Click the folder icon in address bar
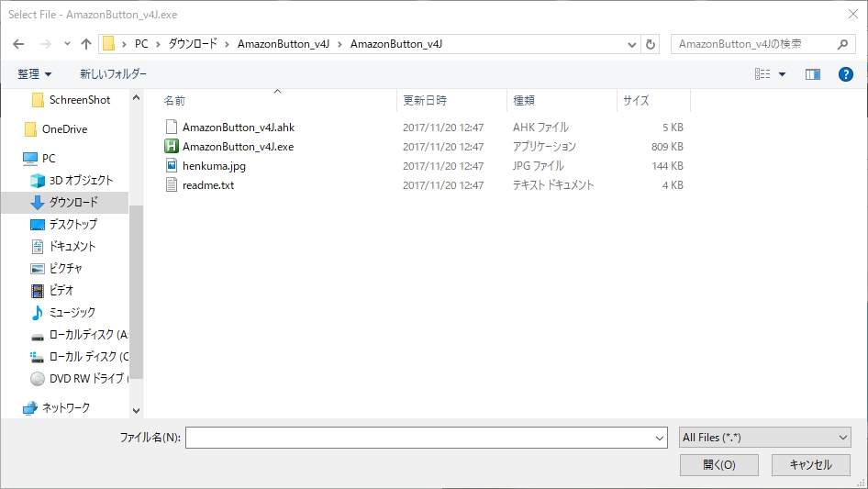 coord(109,44)
